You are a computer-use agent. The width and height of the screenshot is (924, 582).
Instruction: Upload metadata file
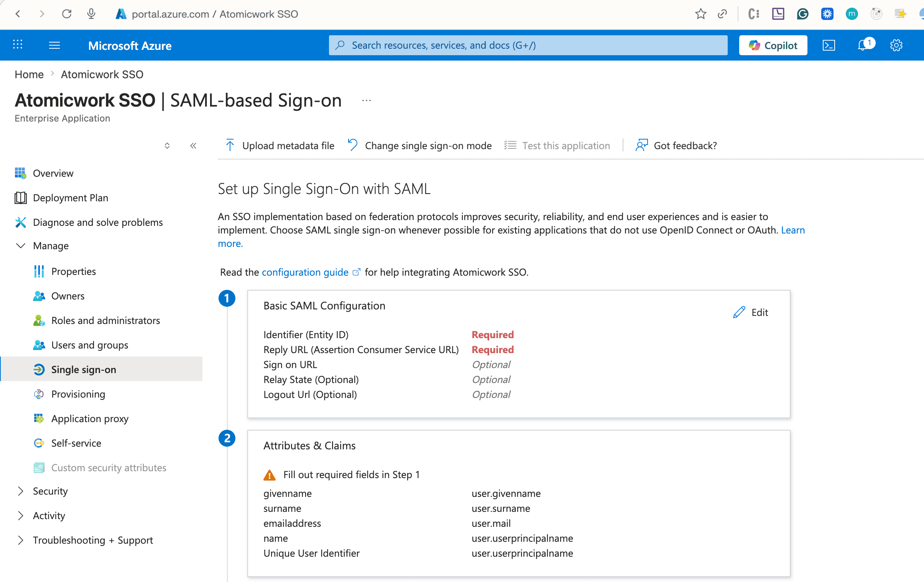coord(280,145)
